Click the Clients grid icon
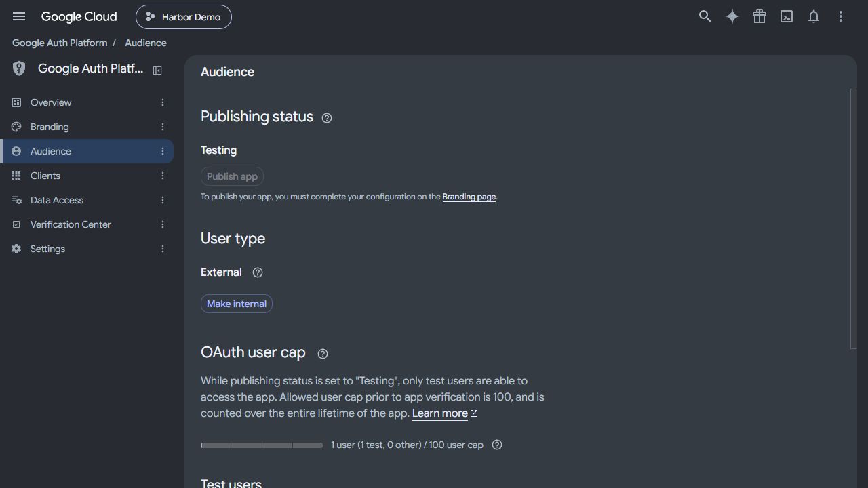Screen dimensions: 868x488 pyautogui.click(x=16, y=176)
